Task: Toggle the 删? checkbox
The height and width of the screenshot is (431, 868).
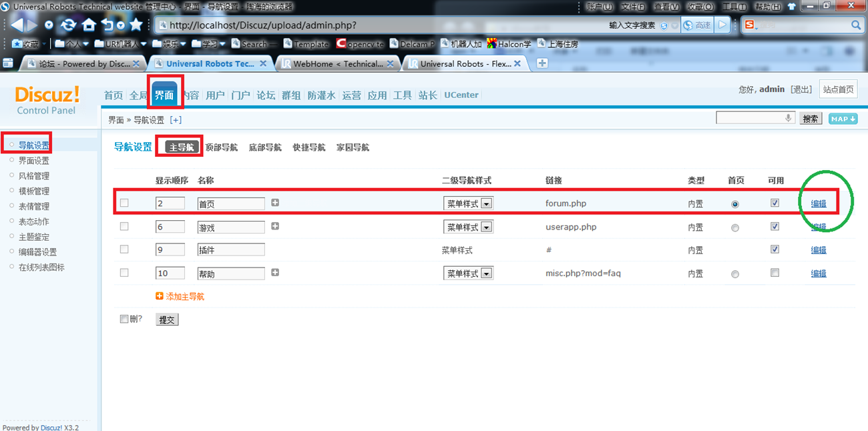Action: click(x=124, y=319)
